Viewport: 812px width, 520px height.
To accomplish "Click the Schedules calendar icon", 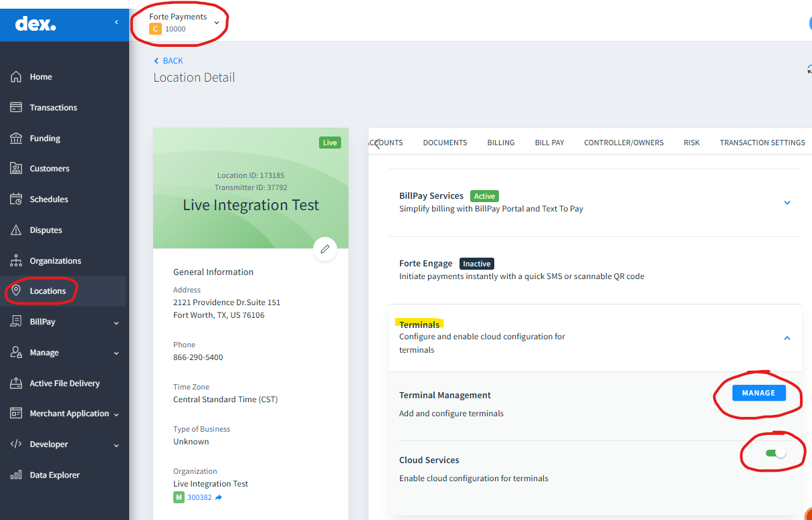I will coord(16,199).
